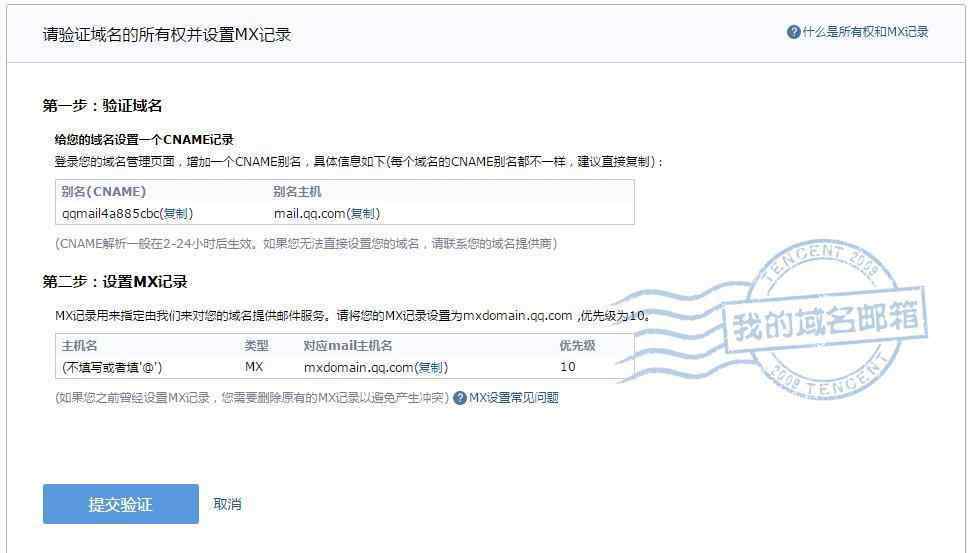Open 'MX设置常见问题' link
The width and height of the screenshot is (973, 553).
[514, 398]
